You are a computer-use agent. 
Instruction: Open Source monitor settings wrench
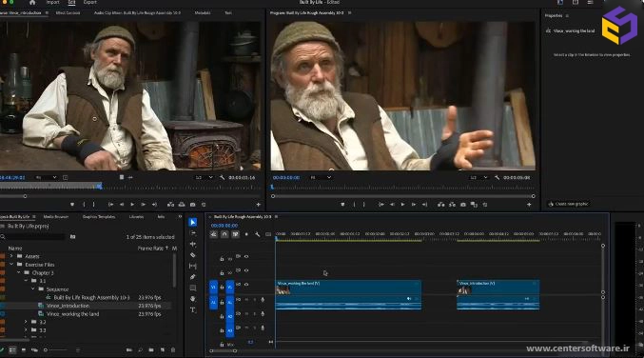[x=223, y=177]
